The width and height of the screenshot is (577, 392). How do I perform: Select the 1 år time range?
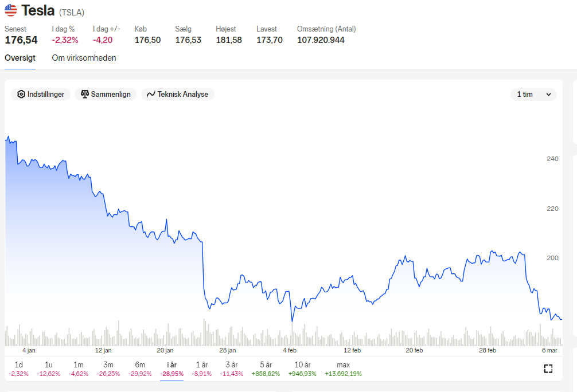(x=202, y=369)
